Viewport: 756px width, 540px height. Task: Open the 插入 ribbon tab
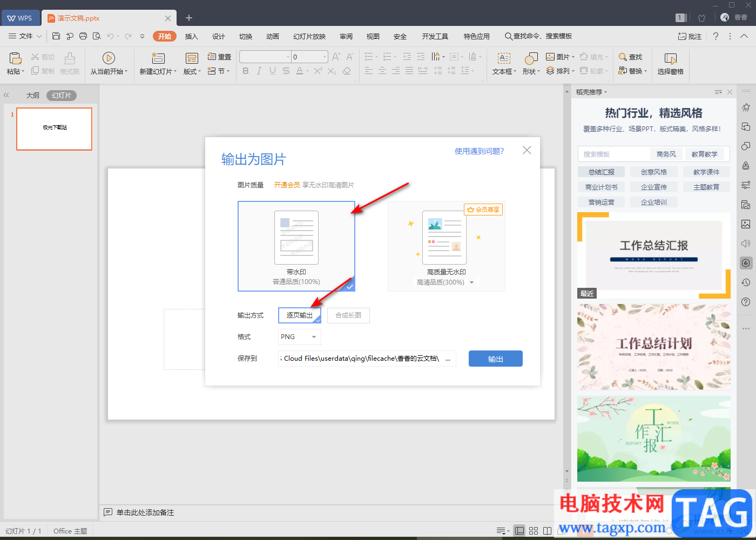click(x=192, y=36)
